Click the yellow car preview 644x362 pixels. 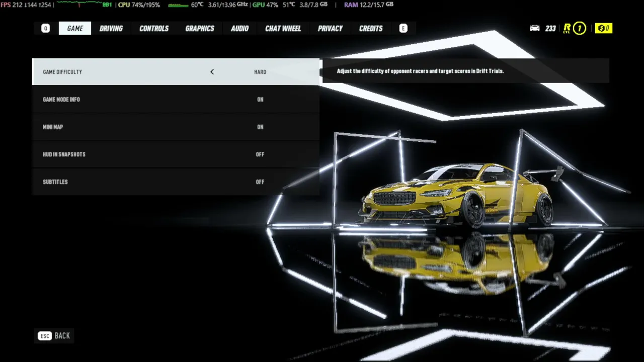[458, 196]
